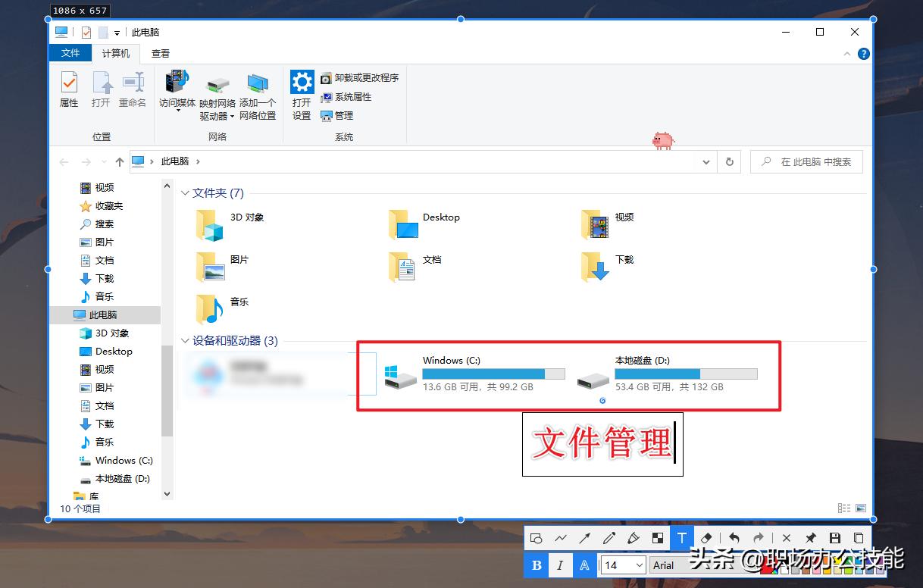Select the arrow annotation tool

[584, 537]
